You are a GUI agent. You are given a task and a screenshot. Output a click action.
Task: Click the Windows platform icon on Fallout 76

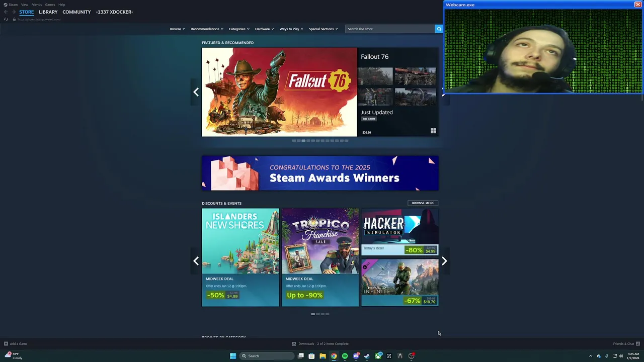pos(433,131)
